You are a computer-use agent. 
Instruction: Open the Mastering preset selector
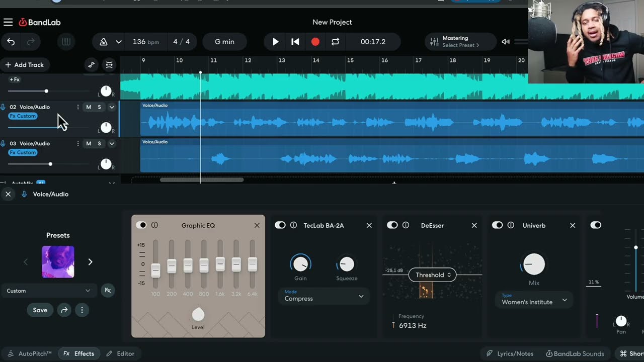coord(460,42)
